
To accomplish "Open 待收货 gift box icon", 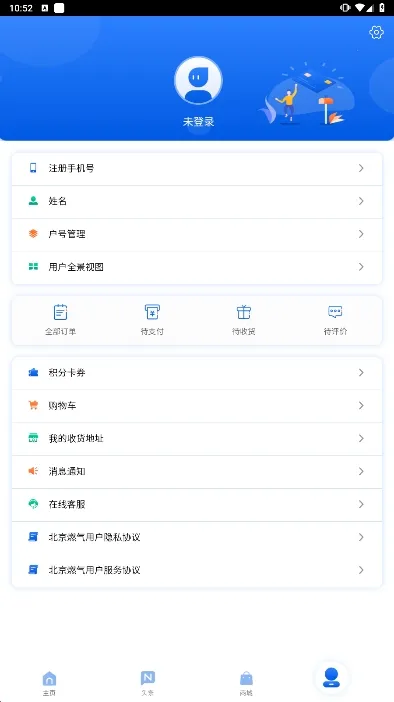I will click(244, 312).
